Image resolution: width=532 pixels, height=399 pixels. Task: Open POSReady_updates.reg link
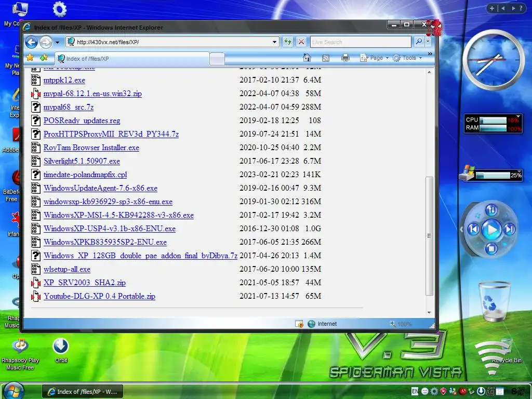[82, 121]
